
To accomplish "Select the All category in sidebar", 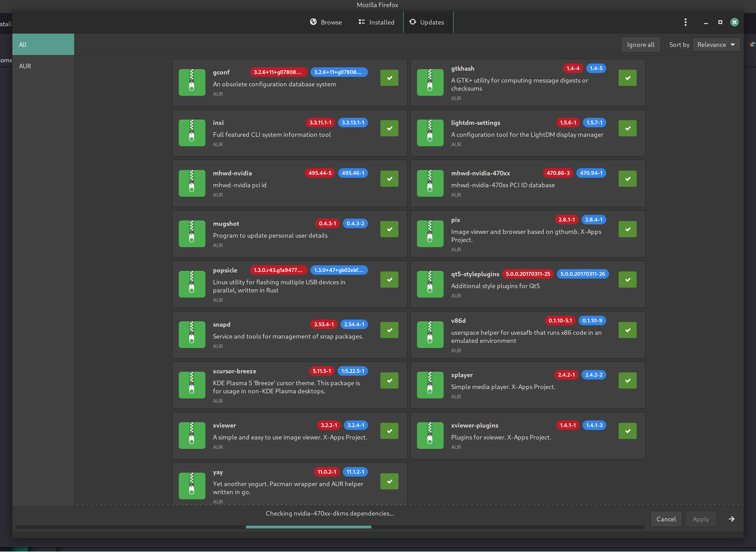I will coord(43,44).
